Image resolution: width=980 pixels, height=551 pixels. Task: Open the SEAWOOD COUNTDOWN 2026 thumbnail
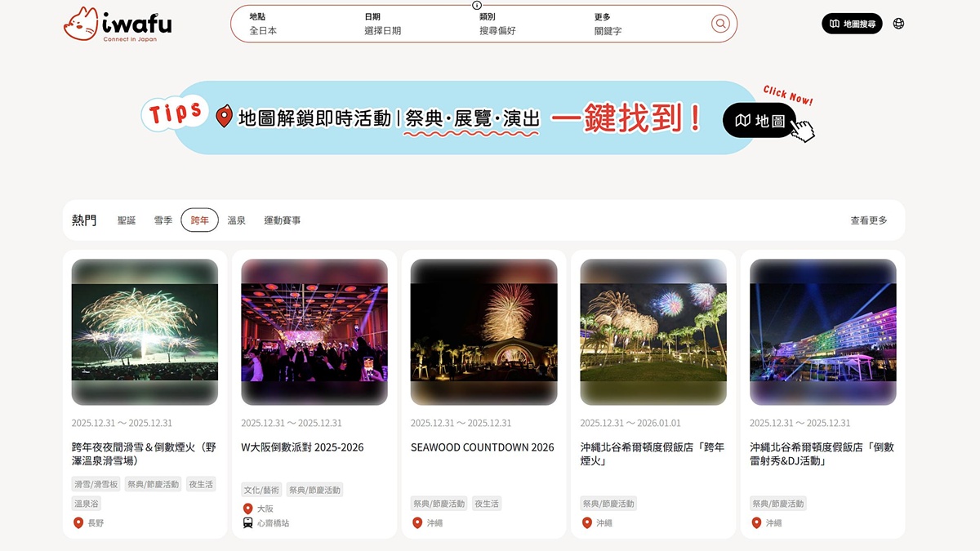pyautogui.click(x=483, y=332)
